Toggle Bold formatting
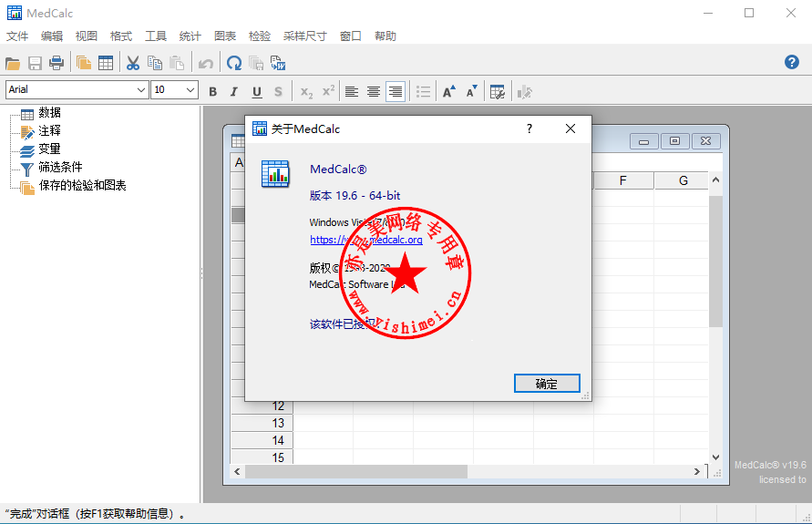Screen dimensions: 812x524 click(213, 92)
